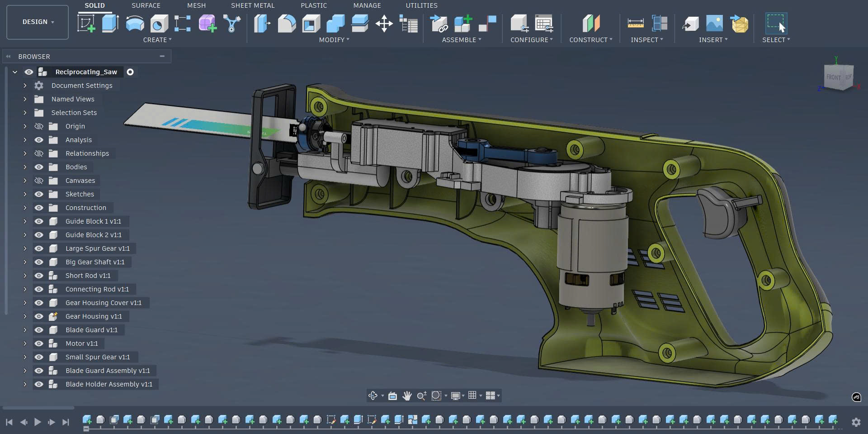Show the hidden Canvases folder
This screenshot has height=434, width=868.
pyautogui.click(x=39, y=181)
